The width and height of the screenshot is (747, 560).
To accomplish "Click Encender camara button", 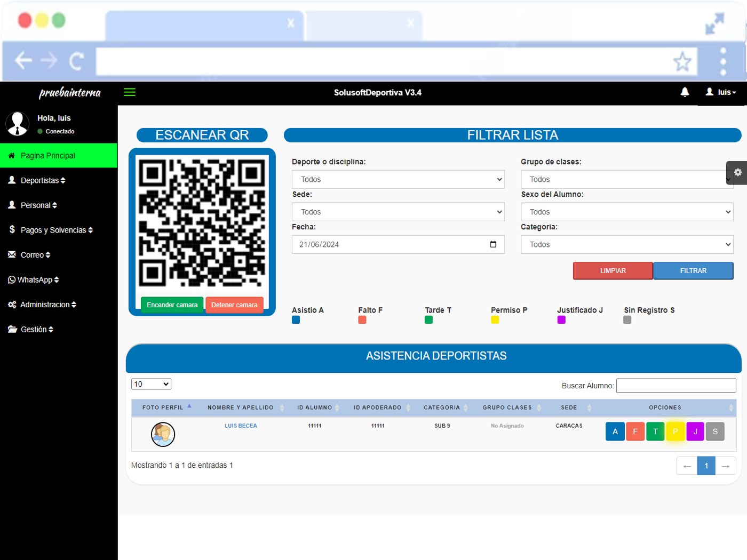I will coord(172,305).
